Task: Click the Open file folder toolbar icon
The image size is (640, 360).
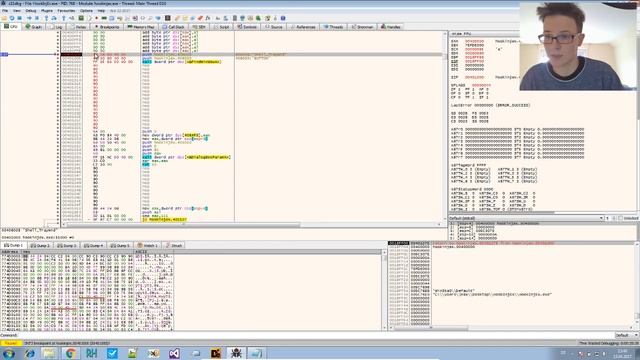Action: (4, 18)
